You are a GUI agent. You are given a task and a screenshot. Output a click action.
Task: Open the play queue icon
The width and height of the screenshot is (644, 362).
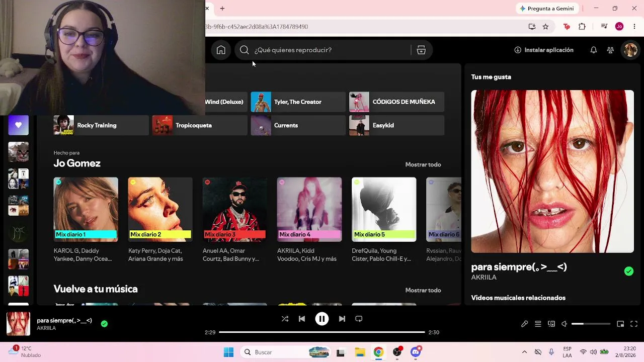click(x=538, y=324)
